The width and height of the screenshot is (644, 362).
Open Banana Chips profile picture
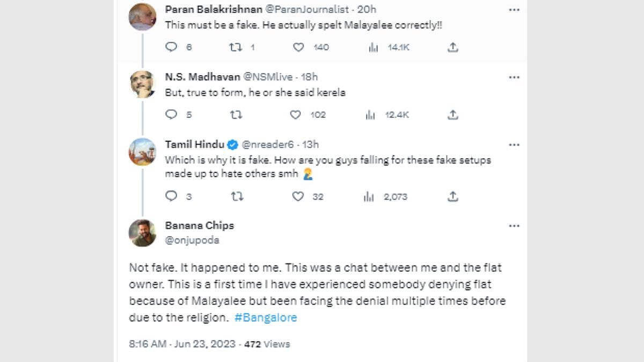pos(142,233)
